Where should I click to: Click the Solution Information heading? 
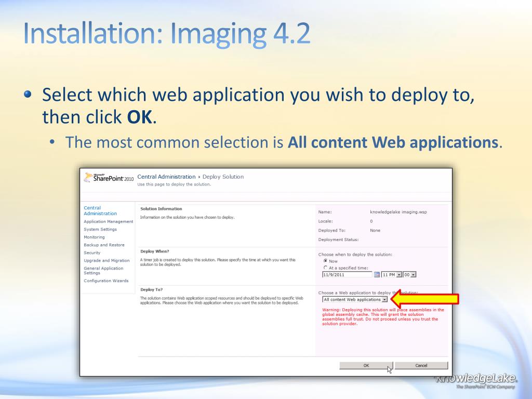coord(161,209)
